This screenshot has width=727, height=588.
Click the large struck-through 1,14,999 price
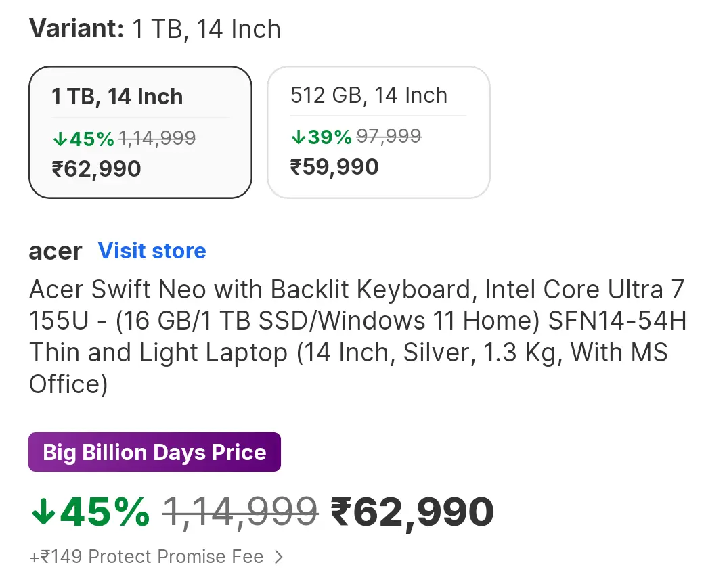240,512
